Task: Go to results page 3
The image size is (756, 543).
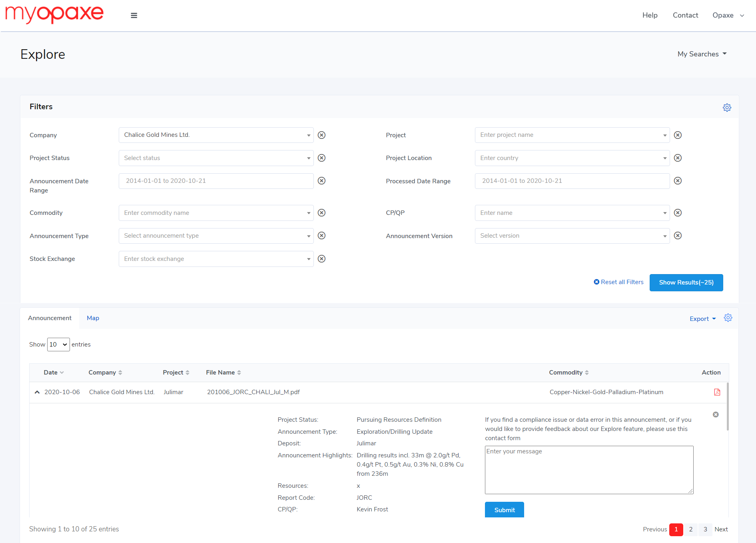Action: [705, 529]
